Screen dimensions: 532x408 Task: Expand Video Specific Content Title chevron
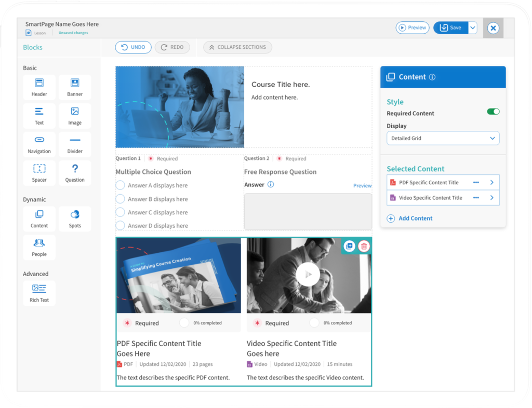491,198
